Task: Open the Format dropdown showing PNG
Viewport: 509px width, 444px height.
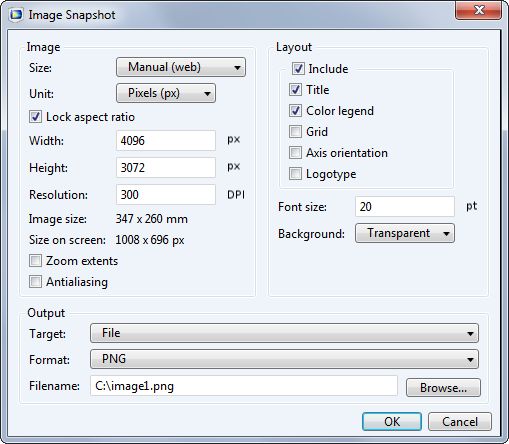Action: click(x=284, y=359)
